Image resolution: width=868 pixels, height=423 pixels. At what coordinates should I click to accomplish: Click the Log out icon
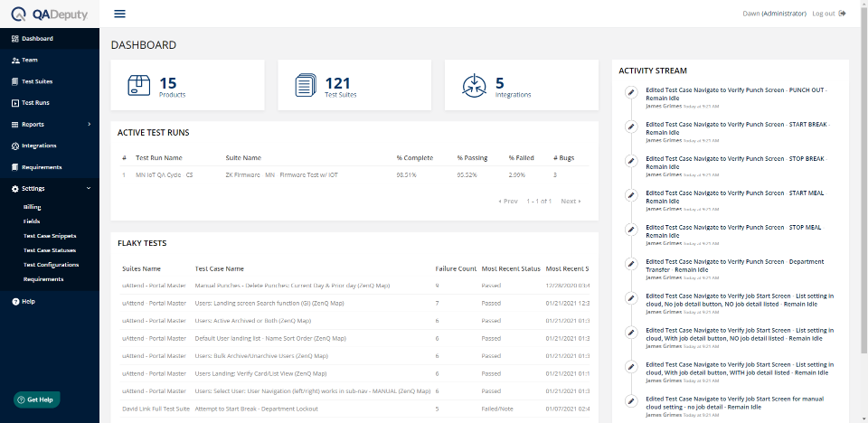tap(843, 14)
